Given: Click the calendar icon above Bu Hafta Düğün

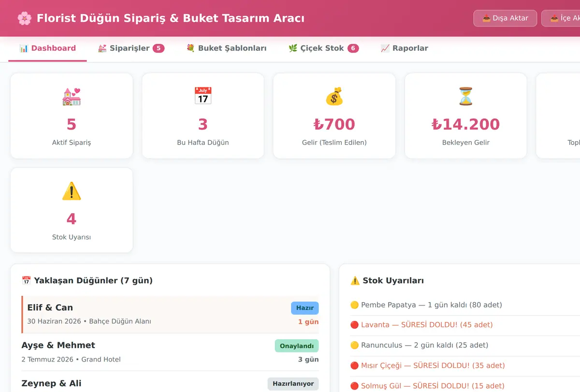Looking at the screenshot, I should click(203, 96).
